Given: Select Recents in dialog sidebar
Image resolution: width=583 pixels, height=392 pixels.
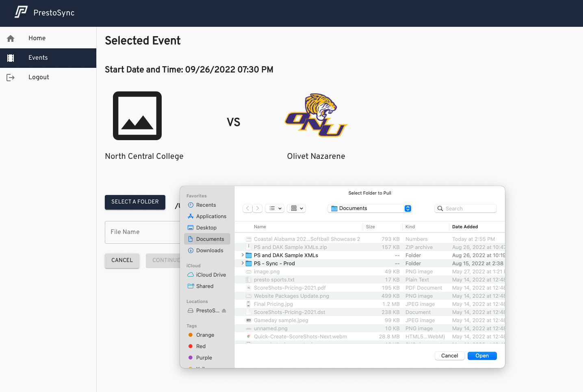Looking at the screenshot, I should click(x=207, y=205).
